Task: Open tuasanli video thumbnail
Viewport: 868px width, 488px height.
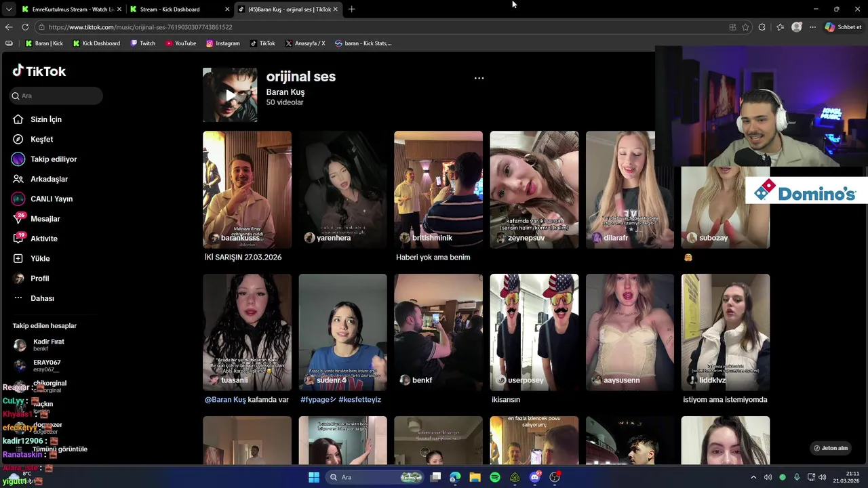Action: click(x=247, y=332)
